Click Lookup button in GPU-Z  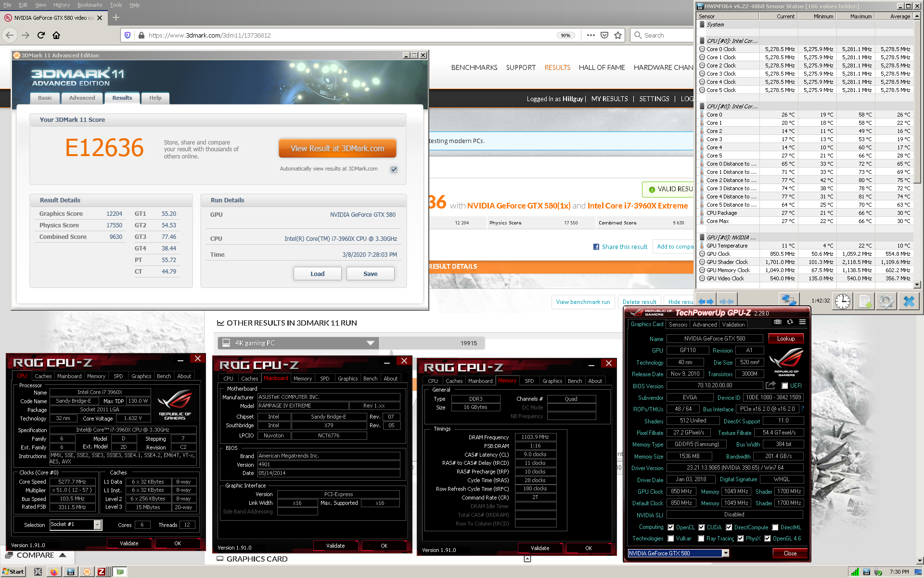point(785,339)
